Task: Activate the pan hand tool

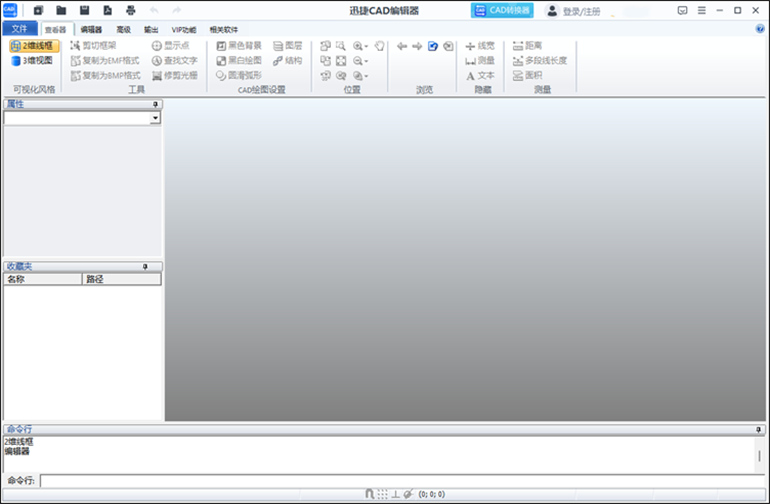Action: click(x=379, y=46)
